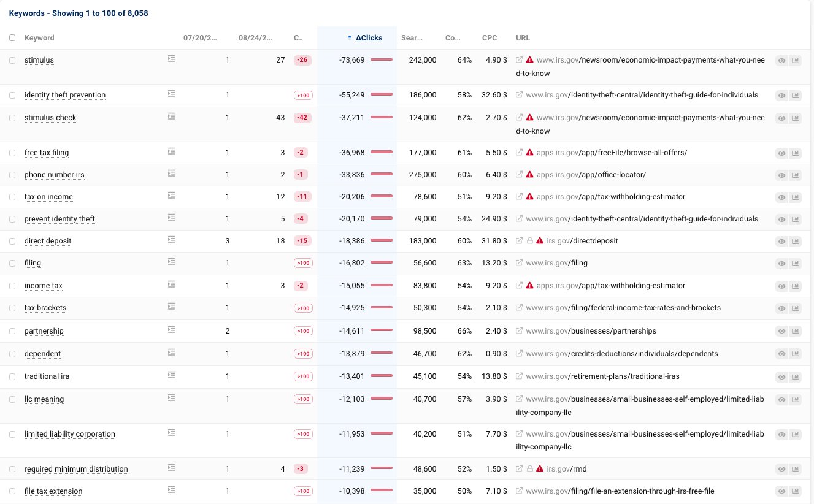Click list icon next to income tax

[x=172, y=284]
